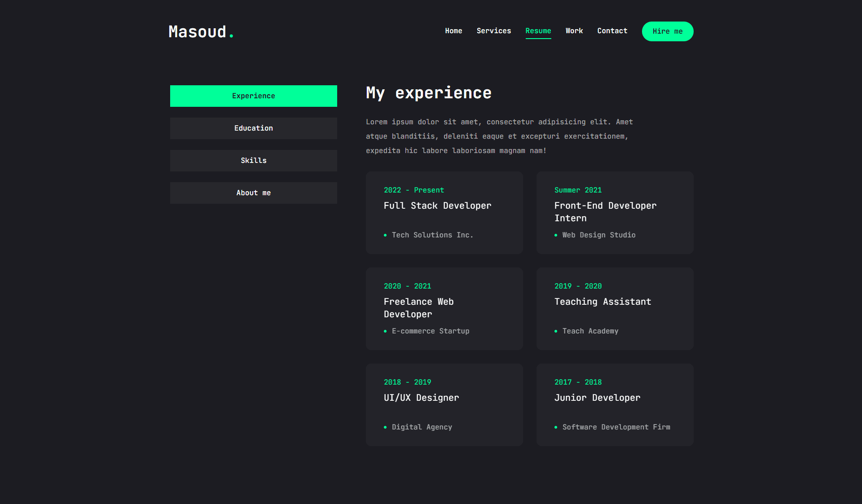This screenshot has height=504, width=862.
Task: Click the Junior Developer title
Action: click(598, 398)
